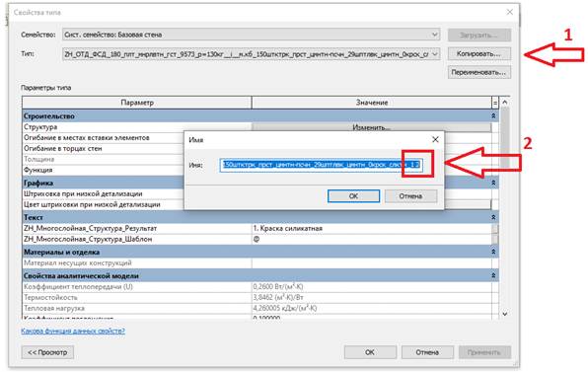Click the value 1. Краска силикатная
This screenshot has height=372, width=588.
(288, 228)
